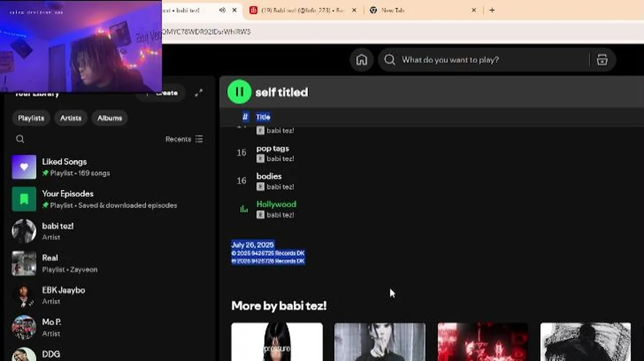Screen dimensions: 644x361
Task: Open the grayscale fourth album cover thumbnail
Action: 585,342
